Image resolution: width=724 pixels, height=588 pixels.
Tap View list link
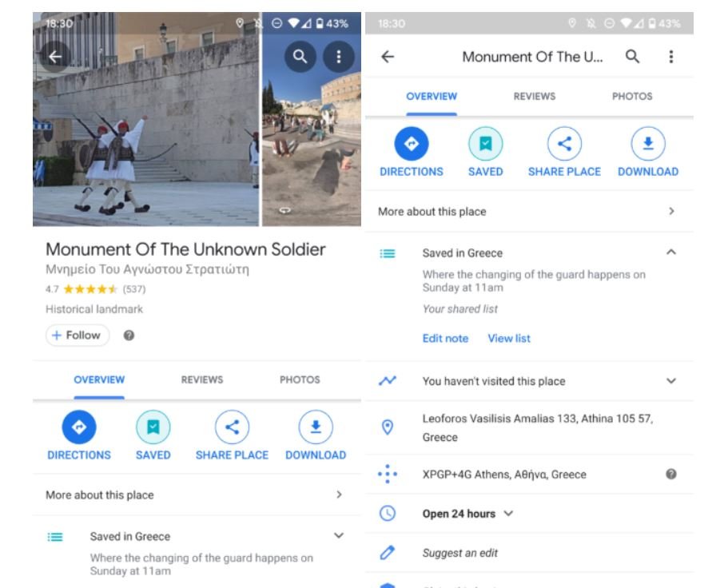(509, 338)
